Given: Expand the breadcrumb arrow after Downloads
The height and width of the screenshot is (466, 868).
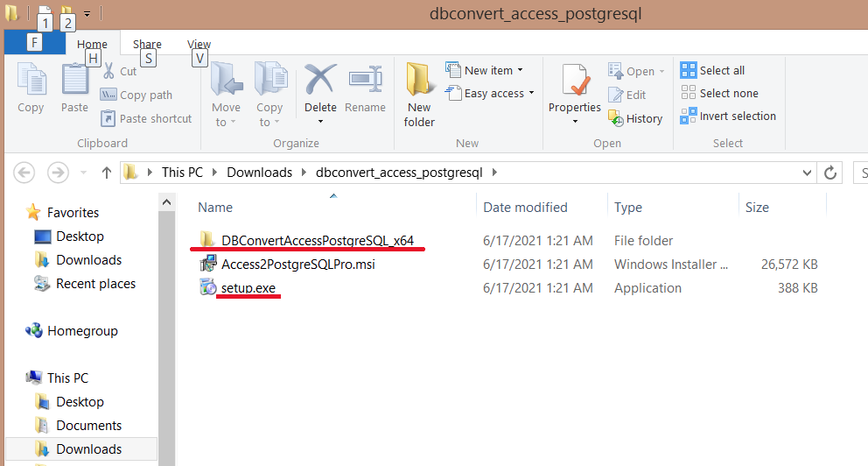Looking at the screenshot, I should [x=304, y=173].
